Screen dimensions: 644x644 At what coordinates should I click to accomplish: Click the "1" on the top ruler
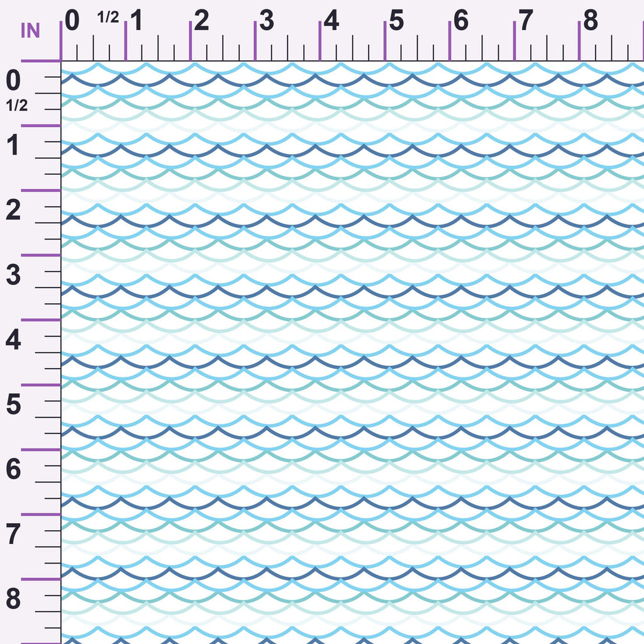point(136,21)
